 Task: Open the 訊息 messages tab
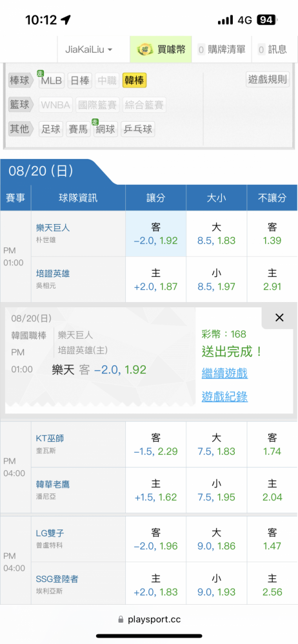(272, 50)
